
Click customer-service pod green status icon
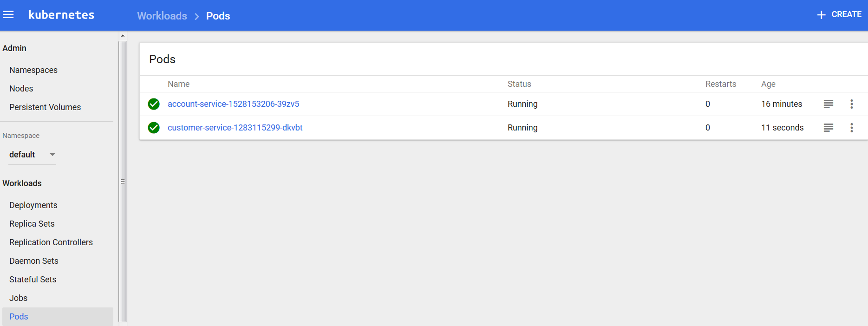(x=154, y=128)
